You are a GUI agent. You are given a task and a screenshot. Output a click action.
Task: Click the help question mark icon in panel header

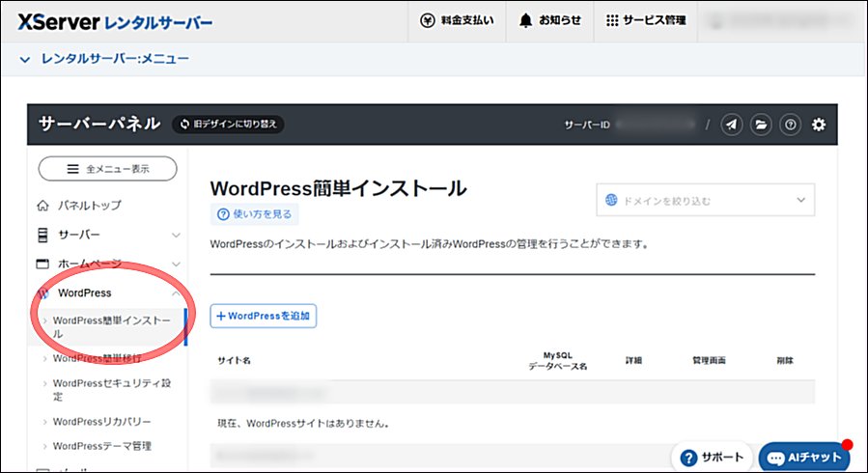coord(790,125)
